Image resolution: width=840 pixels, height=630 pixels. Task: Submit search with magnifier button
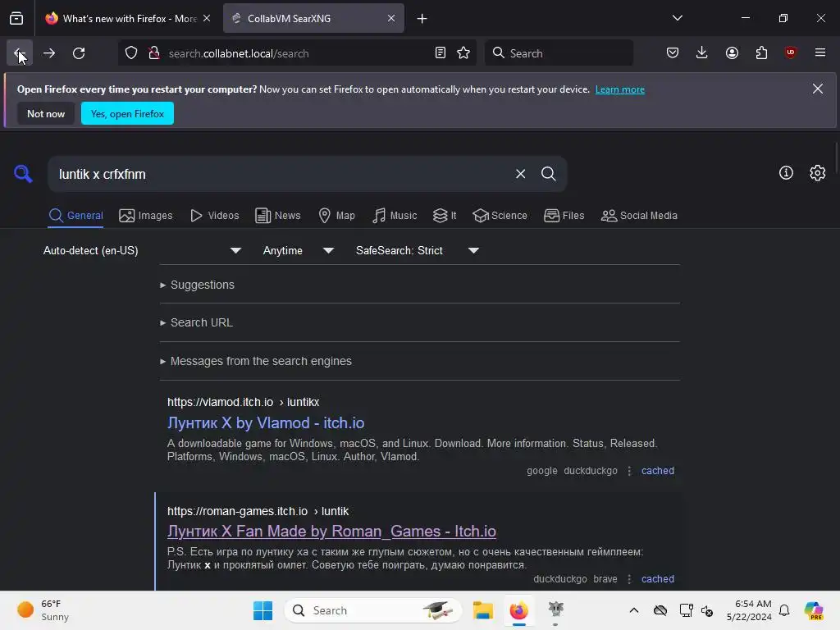coord(548,174)
